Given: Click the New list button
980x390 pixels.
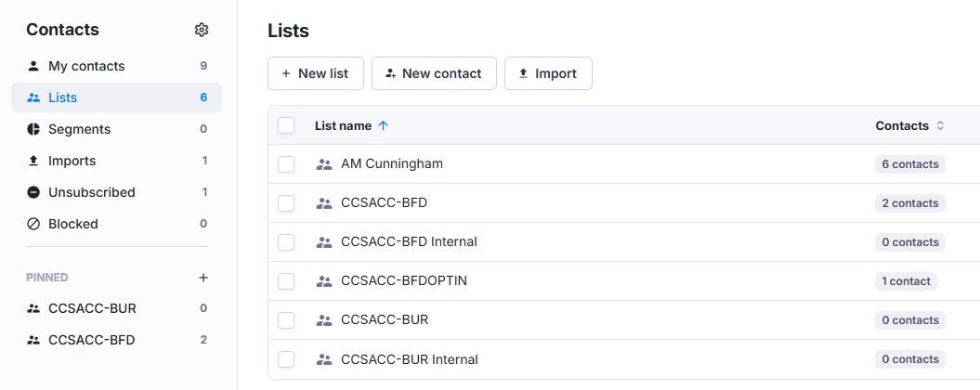Looking at the screenshot, I should pyautogui.click(x=316, y=73).
